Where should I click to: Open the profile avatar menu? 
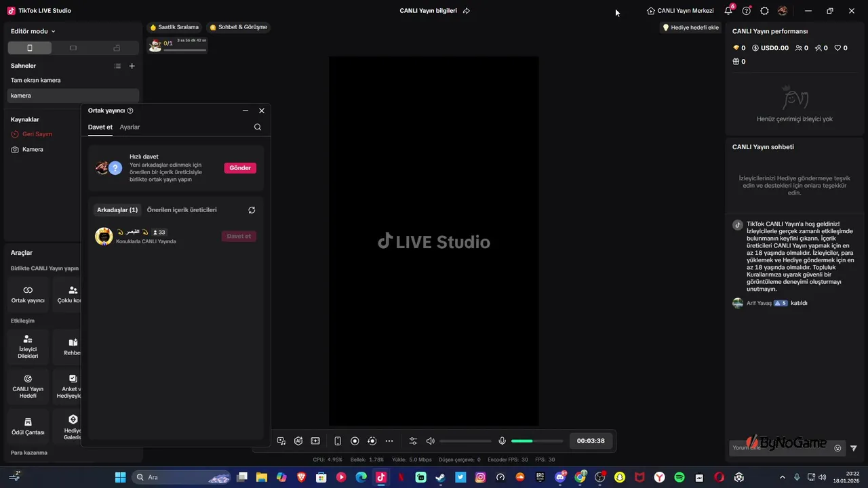[x=783, y=11]
